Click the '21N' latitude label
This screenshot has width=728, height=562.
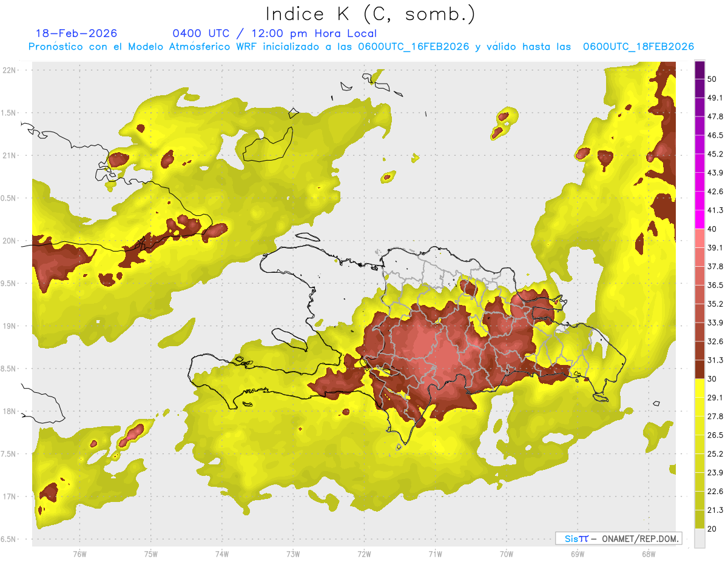pos(10,155)
